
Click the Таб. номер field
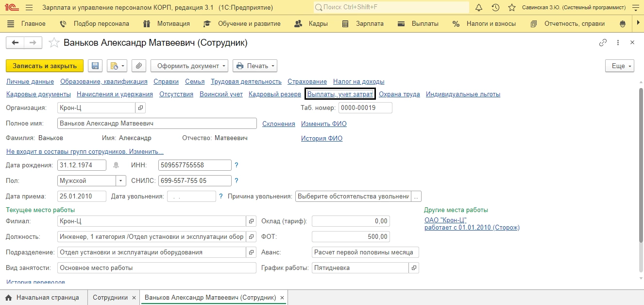(365, 108)
